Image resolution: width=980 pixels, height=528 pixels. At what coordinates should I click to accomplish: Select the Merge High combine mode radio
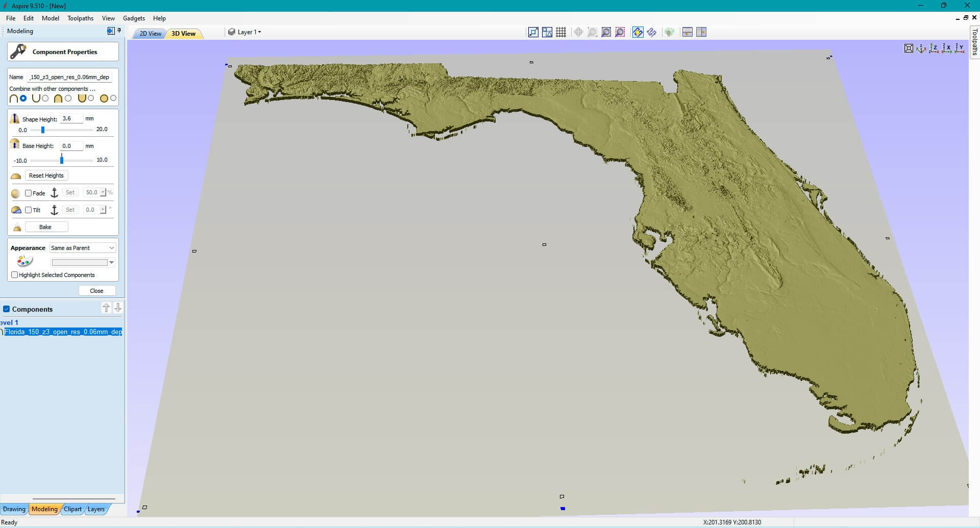(x=68, y=98)
